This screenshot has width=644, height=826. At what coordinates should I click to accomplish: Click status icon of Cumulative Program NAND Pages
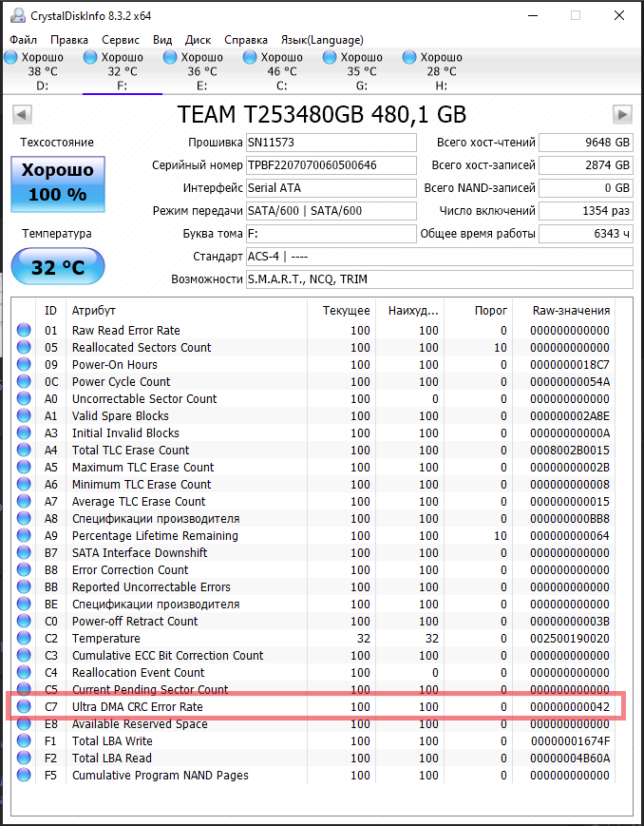(24, 775)
